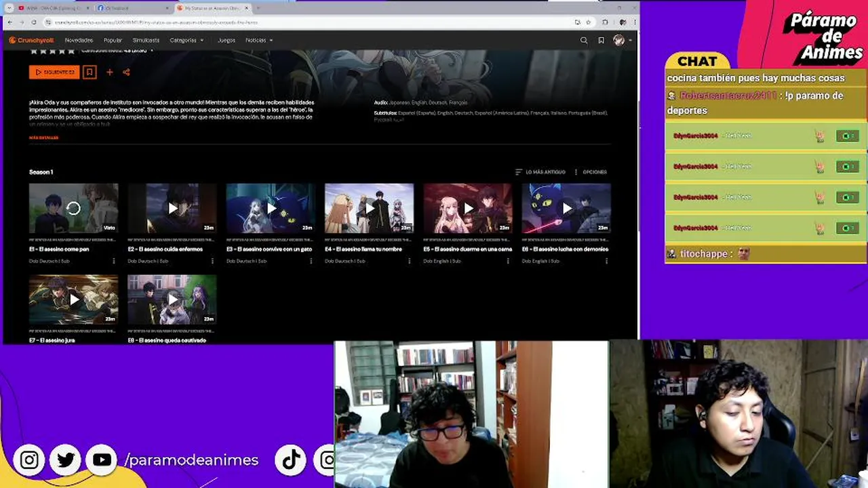This screenshot has width=868, height=488.
Task: Expand the description with Más detalles
Action: pyautogui.click(x=43, y=138)
